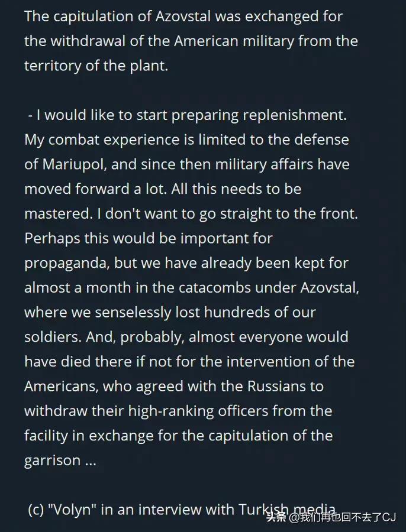Viewport: 406px width, 532px height.
Task: Click the word "garrison" near the ellipsis
Action: pos(53,461)
